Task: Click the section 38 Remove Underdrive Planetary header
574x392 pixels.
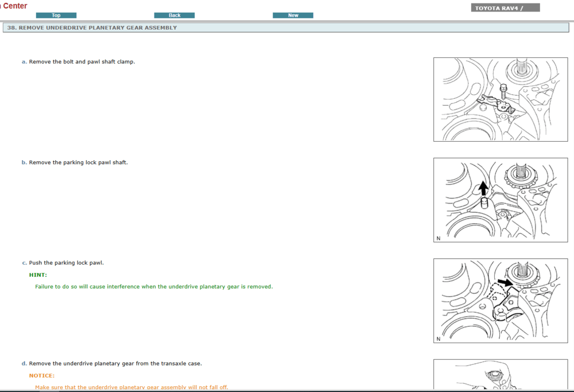Action: click(x=92, y=28)
